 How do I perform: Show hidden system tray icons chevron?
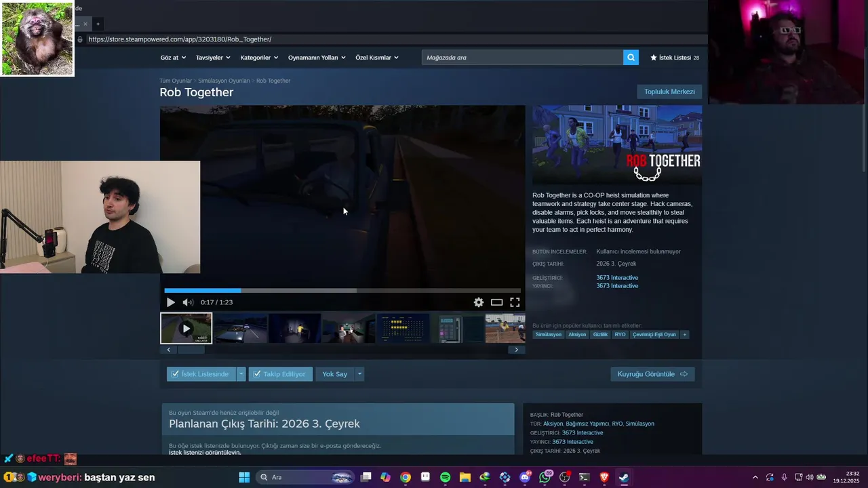coord(755,477)
